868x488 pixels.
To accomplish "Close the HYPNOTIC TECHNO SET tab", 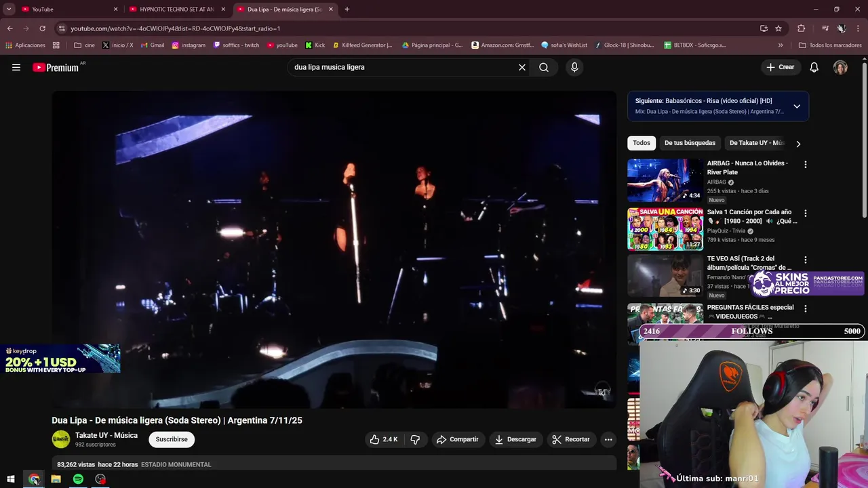I will click(223, 9).
